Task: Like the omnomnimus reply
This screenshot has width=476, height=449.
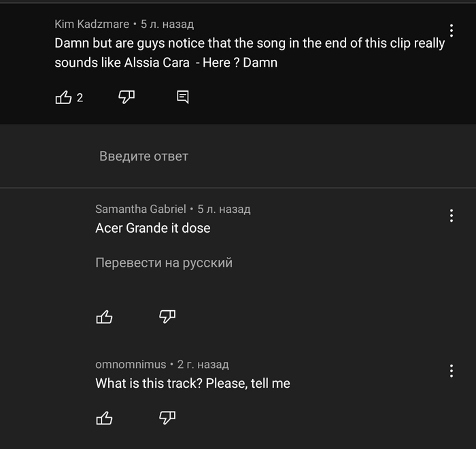Action: pos(104,418)
